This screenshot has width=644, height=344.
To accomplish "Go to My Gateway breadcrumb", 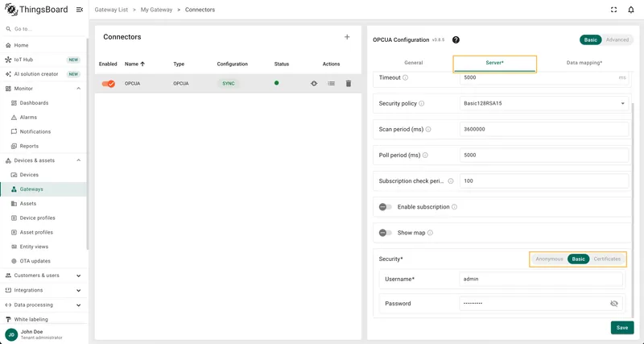I will 156,10.
